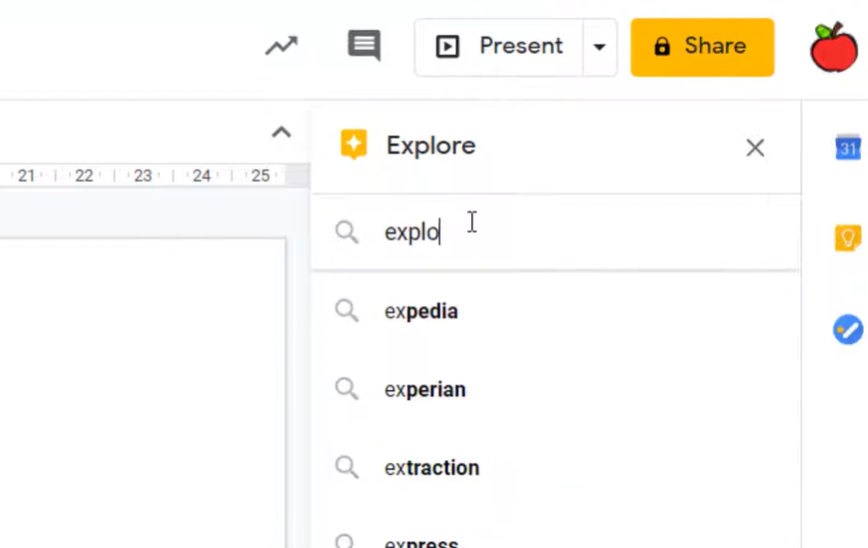Open Google Calendar side panel icon
Screen dimensions: 868x548
pyautogui.click(x=848, y=147)
